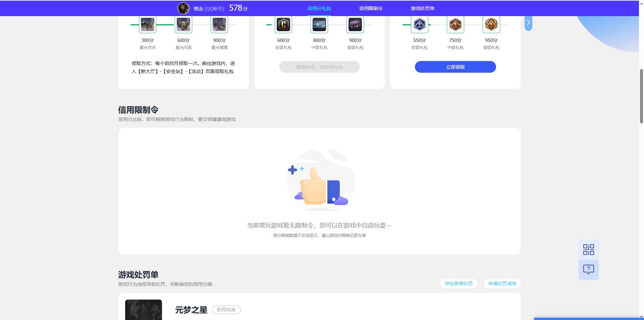
Task: Select the 950分 高级礼包 gold badge icon
Action: pos(491,24)
